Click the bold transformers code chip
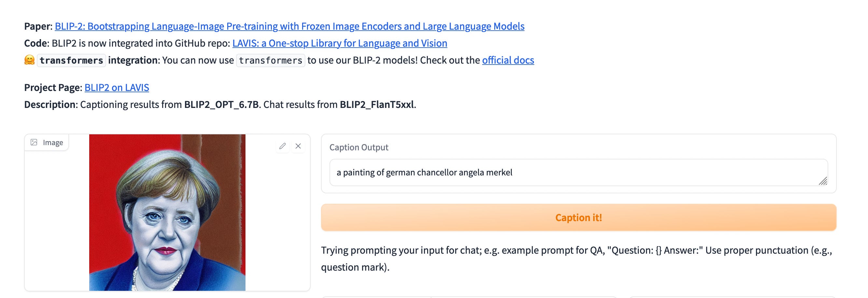This screenshot has height=298, width=868. click(71, 60)
